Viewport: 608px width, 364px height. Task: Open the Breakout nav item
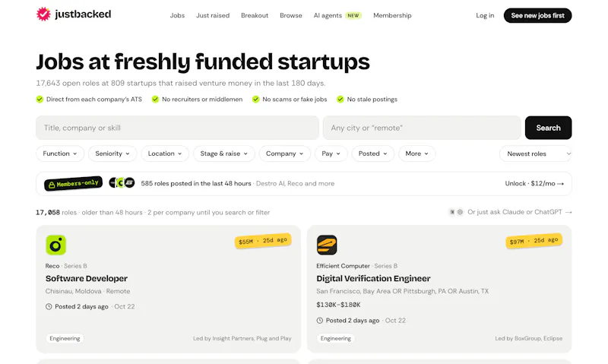click(255, 15)
